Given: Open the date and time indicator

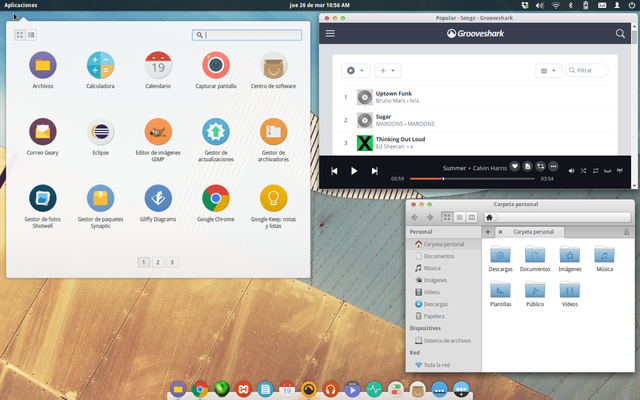Looking at the screenshot, I should [320, 5].
